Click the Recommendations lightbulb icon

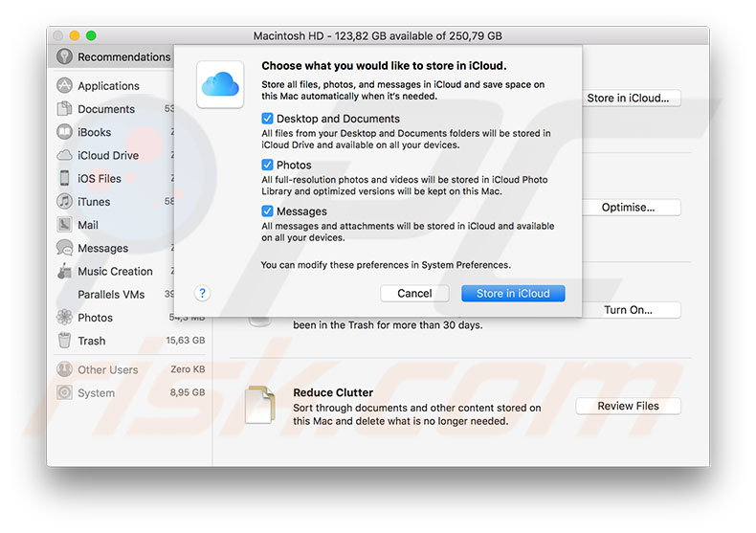[x=64, y=56]
